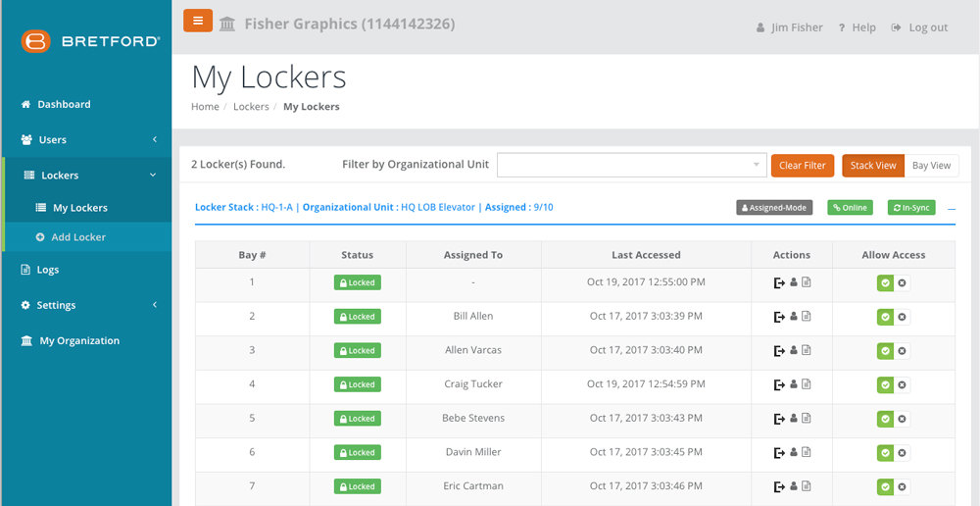Click the name Craig Tucker
980x506 pixels.
click(473, 383)
